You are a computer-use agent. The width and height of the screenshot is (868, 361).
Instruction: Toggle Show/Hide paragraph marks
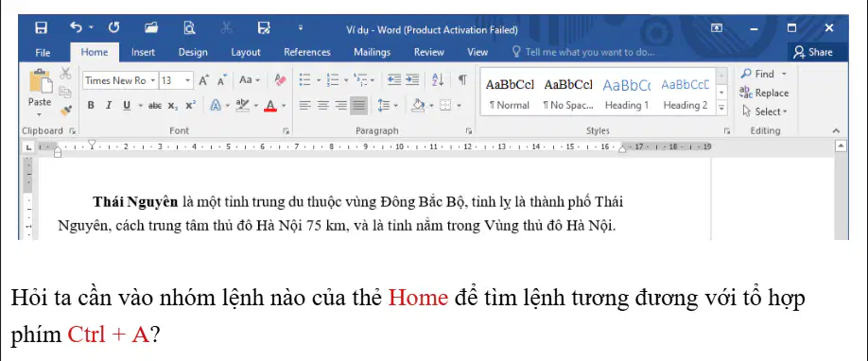click(462, 80)
